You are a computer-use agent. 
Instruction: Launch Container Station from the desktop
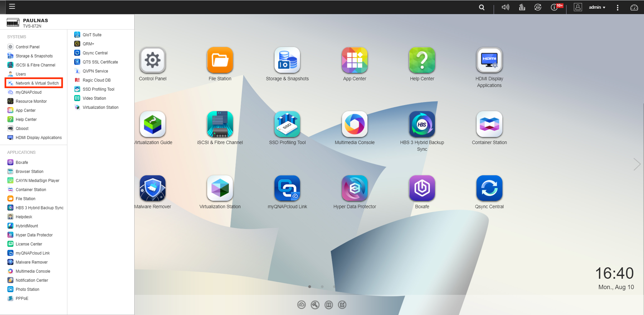[489, 125]
